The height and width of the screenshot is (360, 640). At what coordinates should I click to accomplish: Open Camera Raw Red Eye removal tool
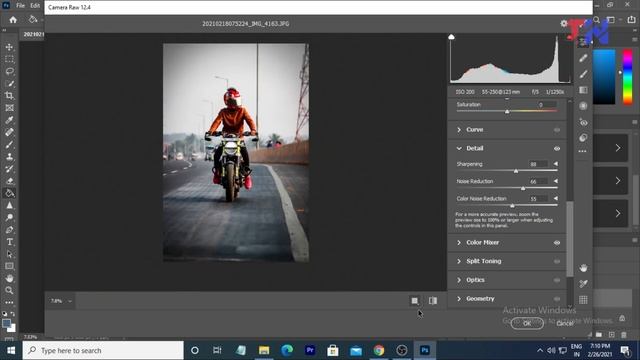[583, 122]
